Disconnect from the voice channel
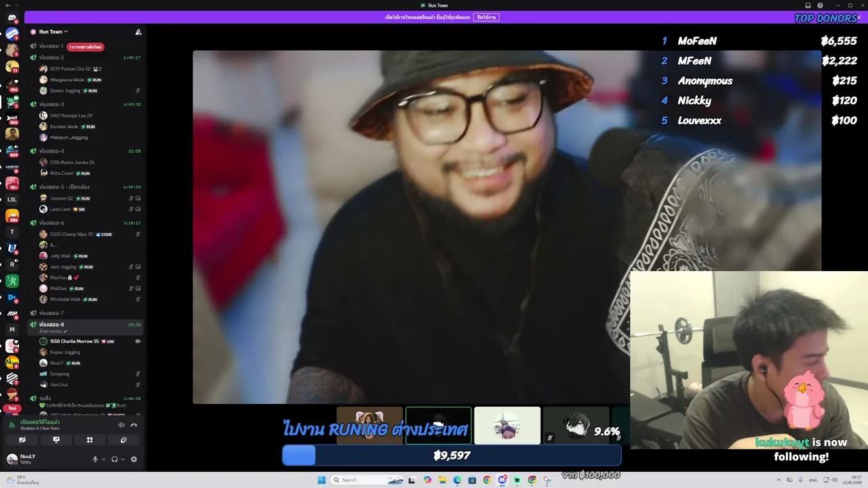Viewport: 868px width, 488px height. tap(134, 425)
